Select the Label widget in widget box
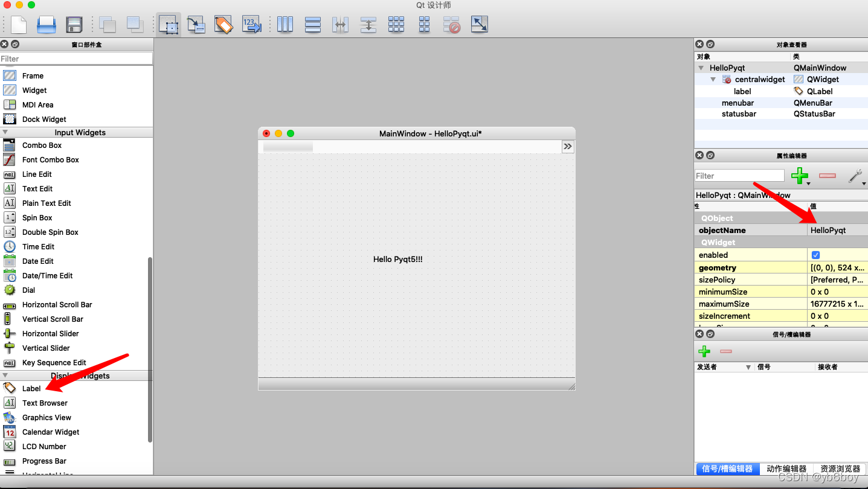The width and height of the screenshot is (868, 489). point(31,388)
